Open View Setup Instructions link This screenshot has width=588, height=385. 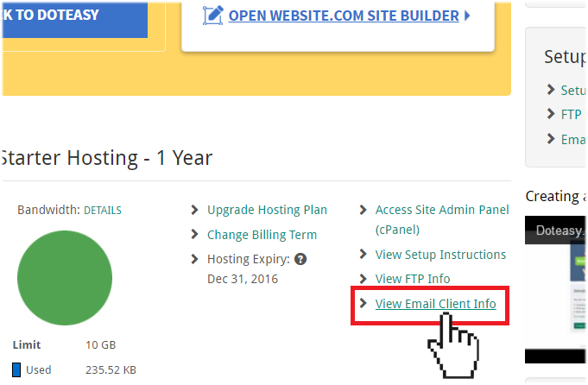click(x=440, y=255)
